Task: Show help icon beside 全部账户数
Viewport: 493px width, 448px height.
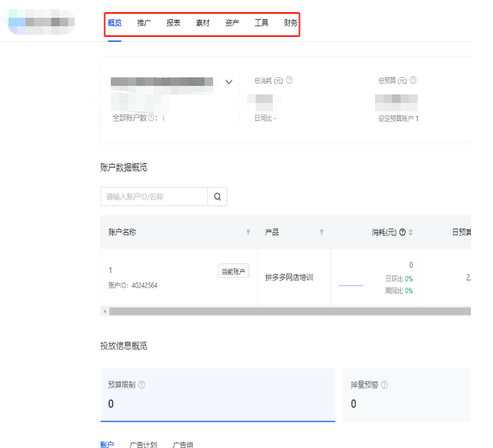Action: click(x=151, y=118)
